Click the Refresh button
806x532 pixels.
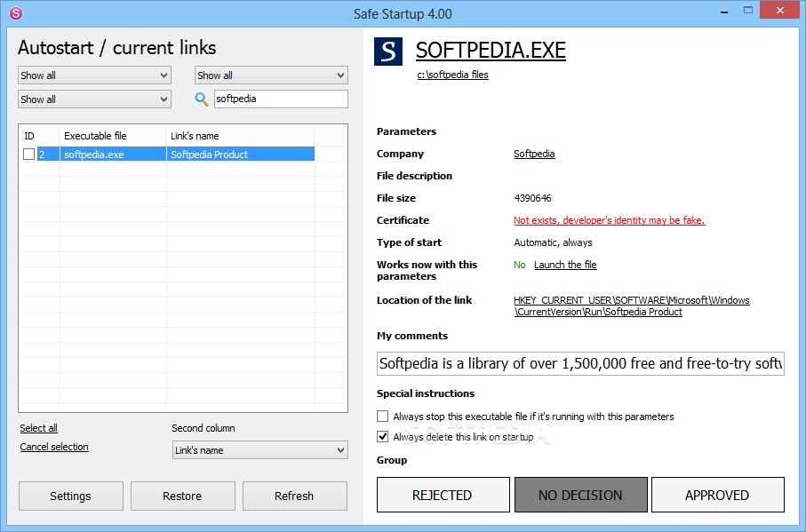[x=294, y=496]
